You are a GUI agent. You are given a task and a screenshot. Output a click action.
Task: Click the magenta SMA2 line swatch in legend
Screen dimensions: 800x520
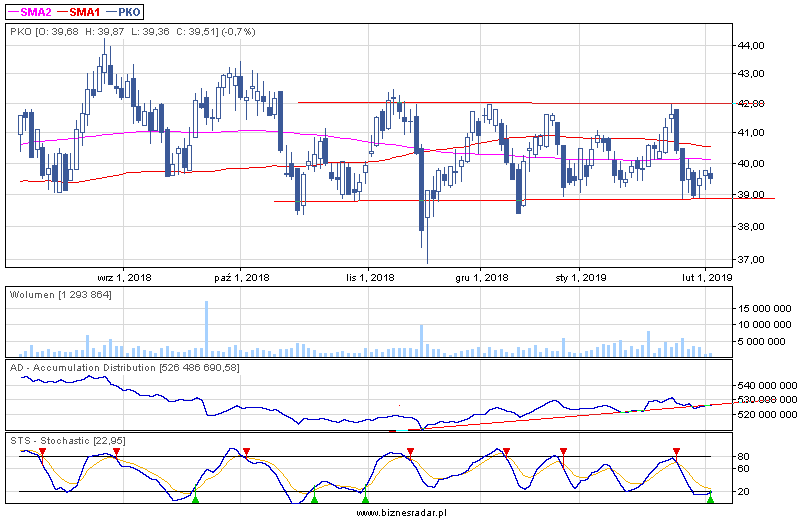click(13, 12)
